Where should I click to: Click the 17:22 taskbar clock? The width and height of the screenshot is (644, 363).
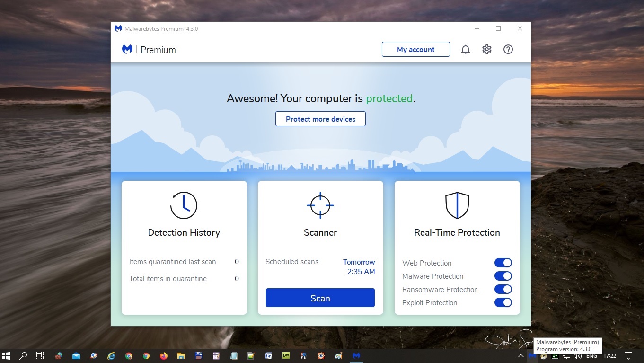coord(609,356)
